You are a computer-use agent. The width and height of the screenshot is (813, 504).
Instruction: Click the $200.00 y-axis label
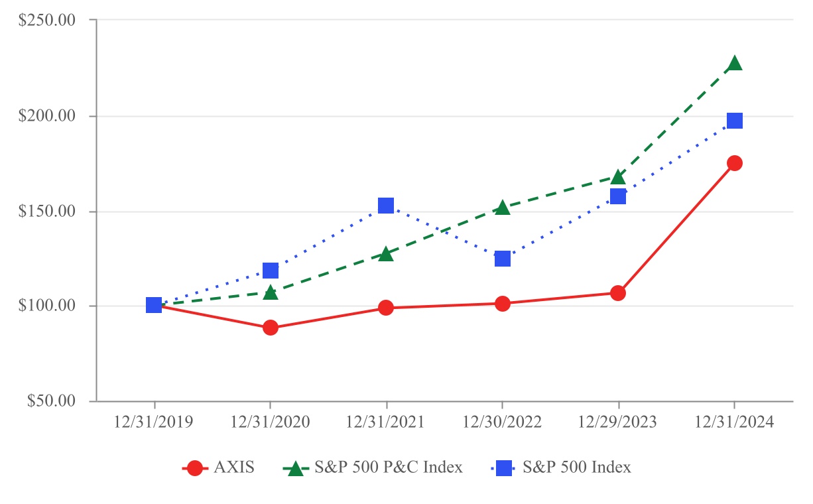[x=48, y=116]
